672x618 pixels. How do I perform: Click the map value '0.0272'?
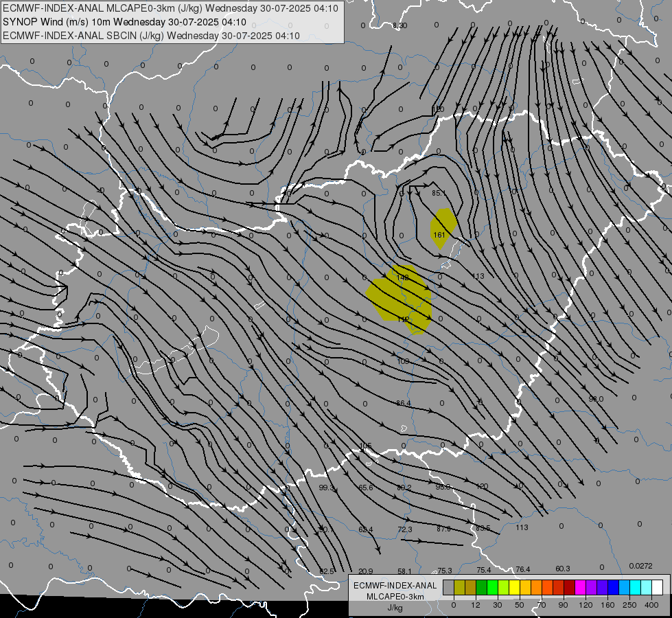pos(640,566)
